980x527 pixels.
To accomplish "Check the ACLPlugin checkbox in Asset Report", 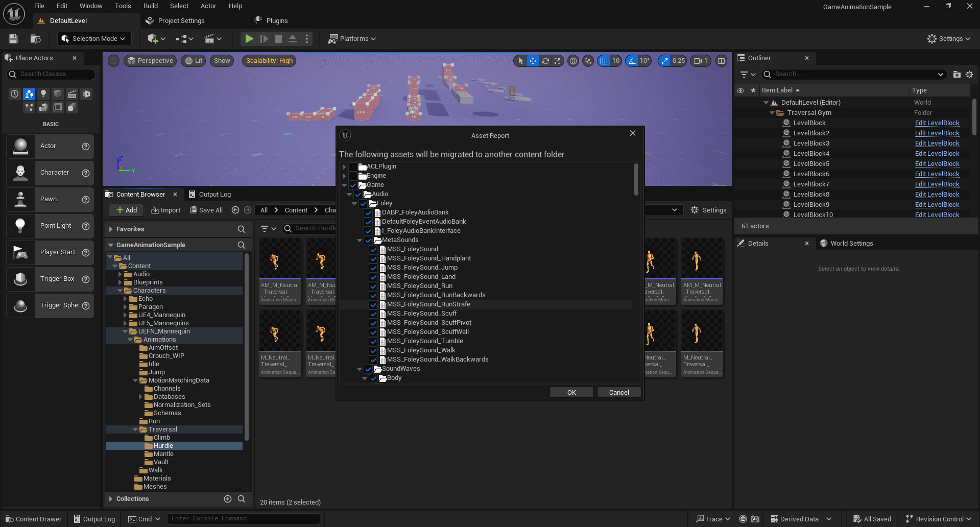I will [353, 166].
